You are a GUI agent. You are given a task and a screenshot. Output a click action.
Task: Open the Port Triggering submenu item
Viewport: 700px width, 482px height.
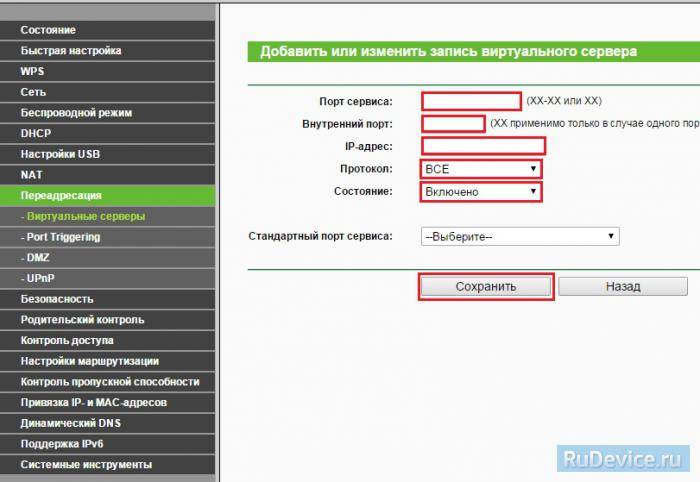click(107, 237)
